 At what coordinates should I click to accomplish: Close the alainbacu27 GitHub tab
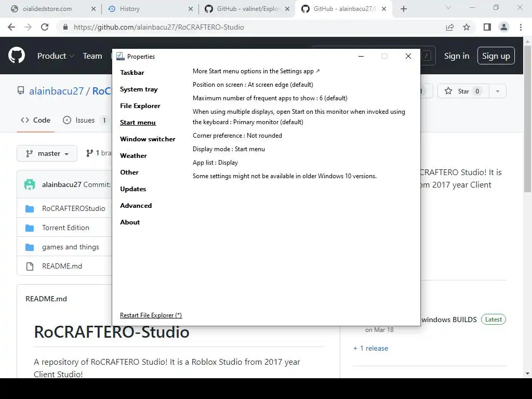click(x=384, y=9)
